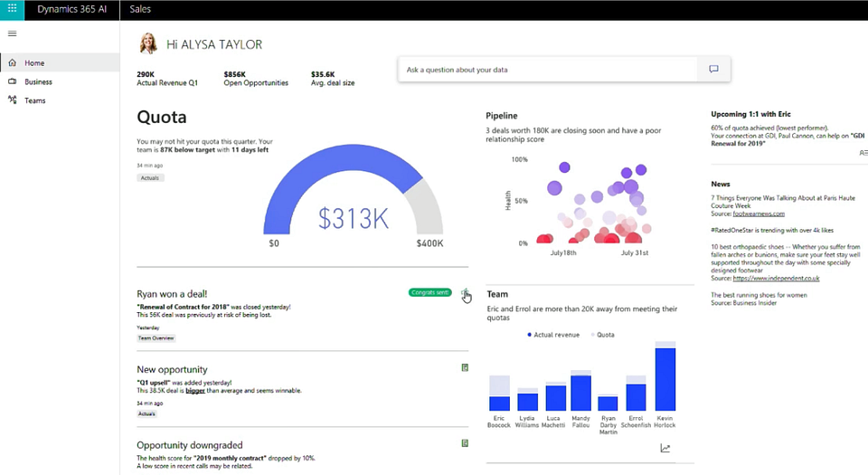Viewport: 868px width, 475px height.
Task: Open the www.independent.co.uk source link
Action: point(776,279)
